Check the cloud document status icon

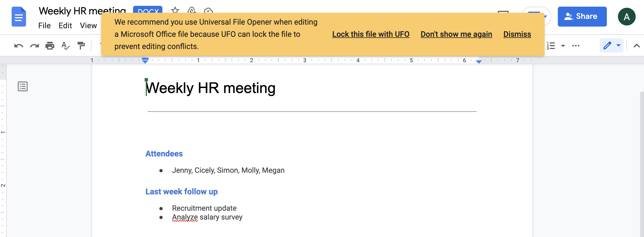(208, 11)
